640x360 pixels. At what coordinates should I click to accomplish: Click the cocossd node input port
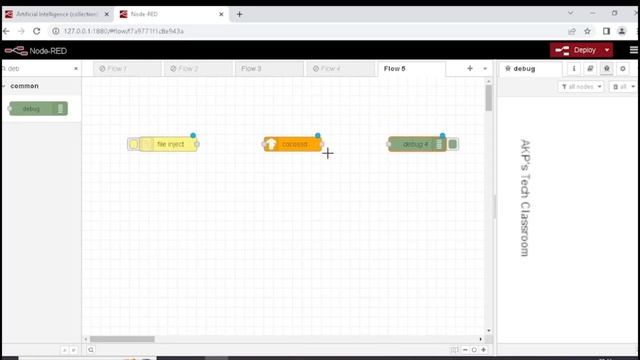pyautogui.click(x=264, y=144)
